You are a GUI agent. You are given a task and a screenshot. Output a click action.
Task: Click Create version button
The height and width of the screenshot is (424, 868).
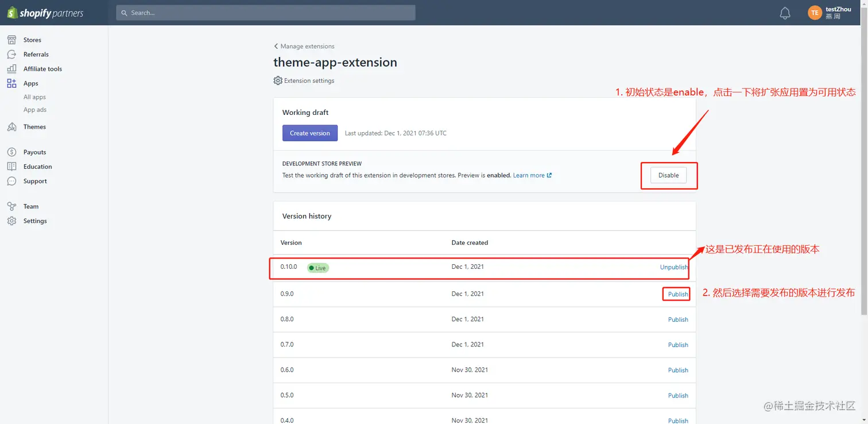(310, 133)
